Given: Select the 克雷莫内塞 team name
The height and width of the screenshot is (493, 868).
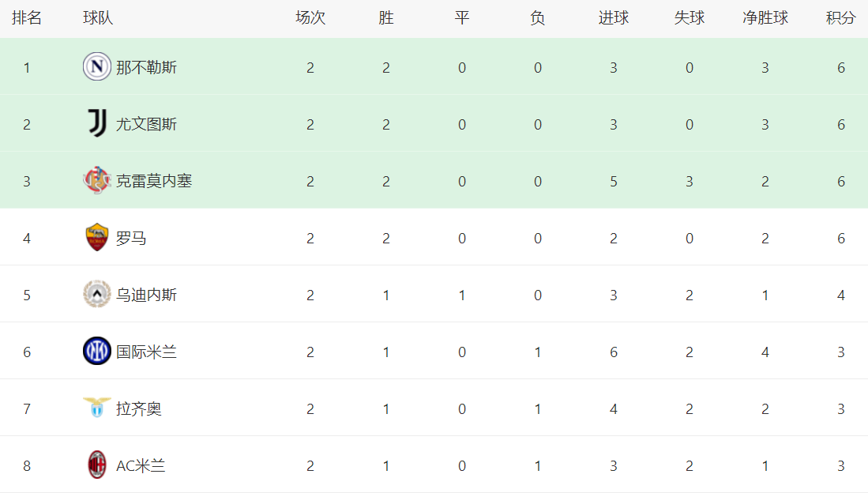Looking at the screenshot, I should [x=154, y=182].
